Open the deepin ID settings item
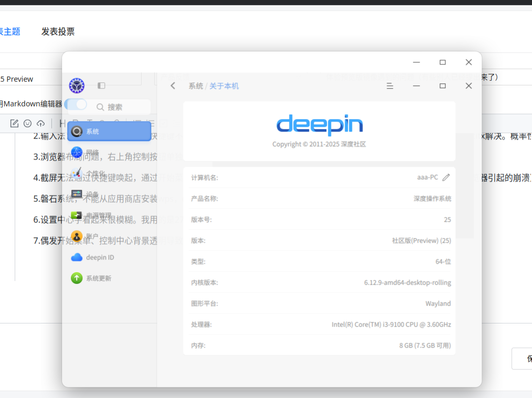The height and width of the screenshot is (398, 532). point(109,257)
